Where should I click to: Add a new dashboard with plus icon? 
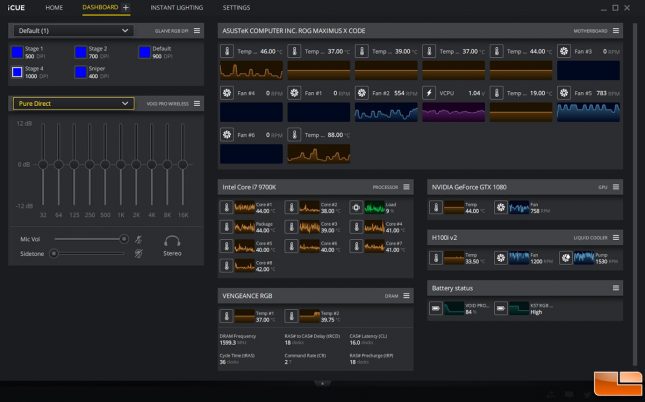[126, 7]
